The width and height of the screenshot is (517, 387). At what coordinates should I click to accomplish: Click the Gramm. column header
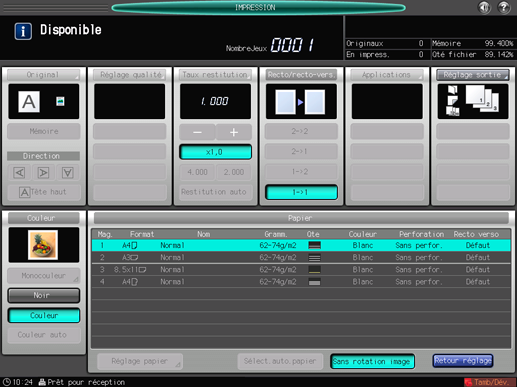point(275,234)
